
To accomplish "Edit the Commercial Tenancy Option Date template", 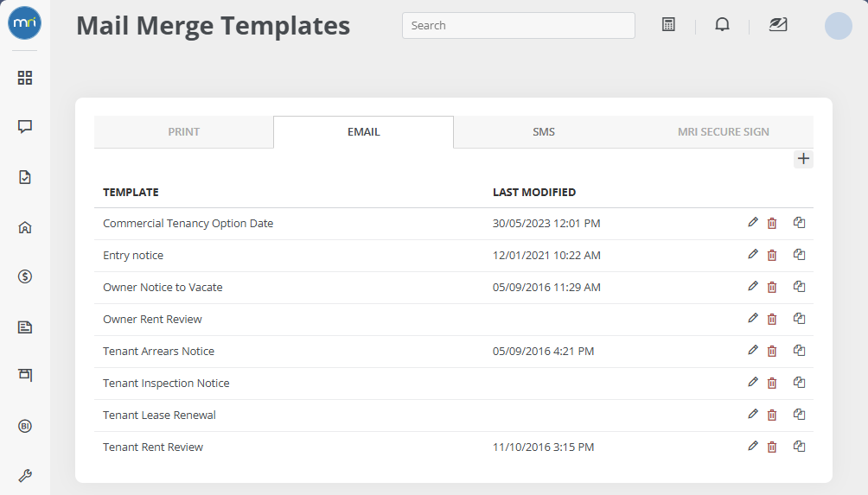I will click(x=753, y=222).
